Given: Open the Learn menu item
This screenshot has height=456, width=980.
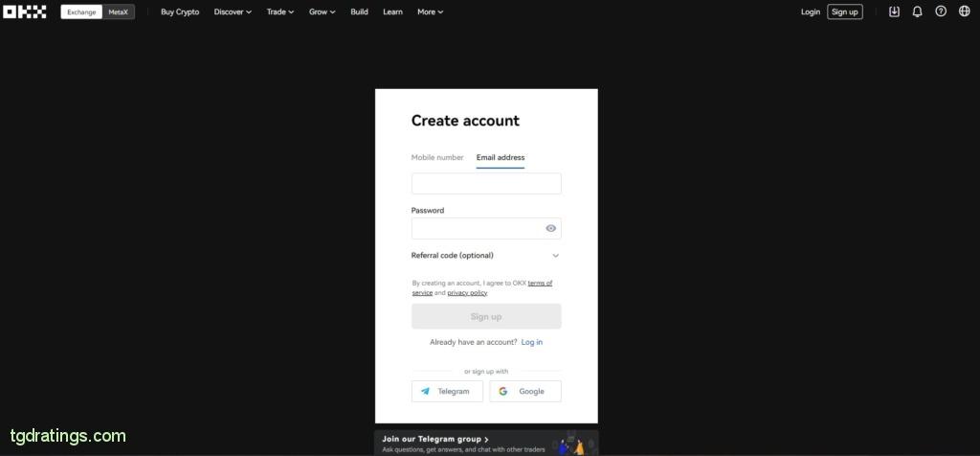Looking at the screenshot, I should [392, 11].
